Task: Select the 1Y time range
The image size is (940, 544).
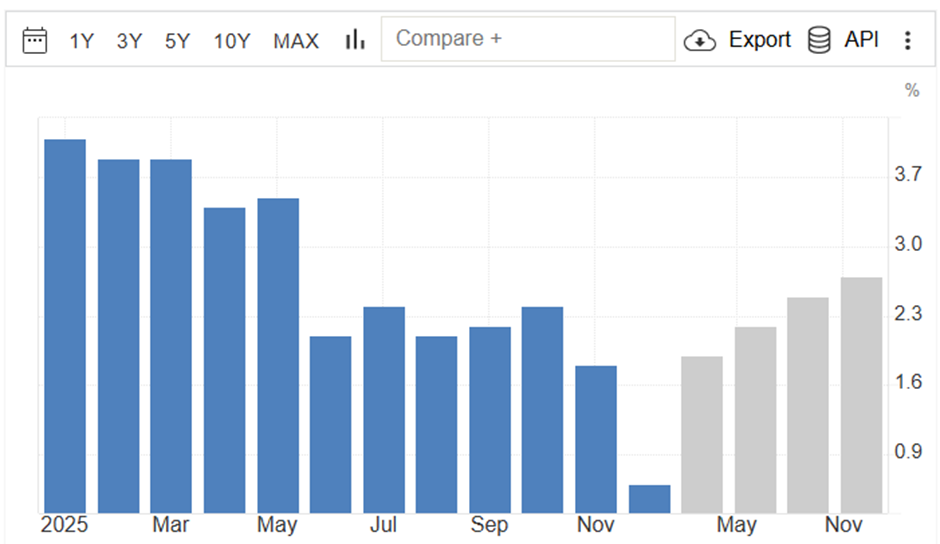Action: click(x=82, y=41)
